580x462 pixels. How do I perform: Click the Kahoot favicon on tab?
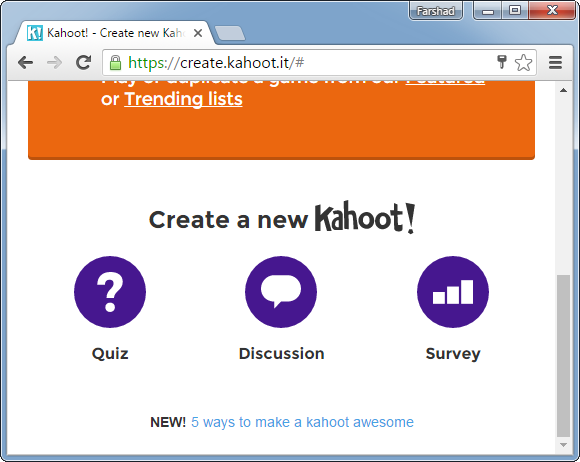click(x=35, y=33)
